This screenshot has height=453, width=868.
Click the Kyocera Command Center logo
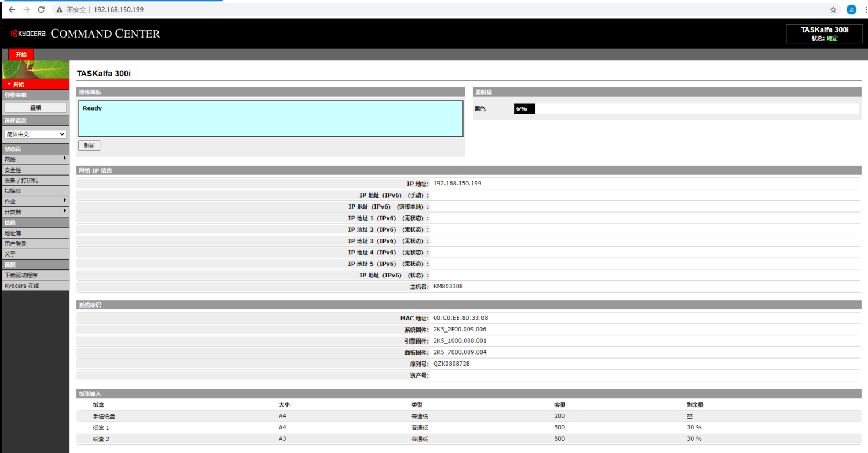coord(85,34)
